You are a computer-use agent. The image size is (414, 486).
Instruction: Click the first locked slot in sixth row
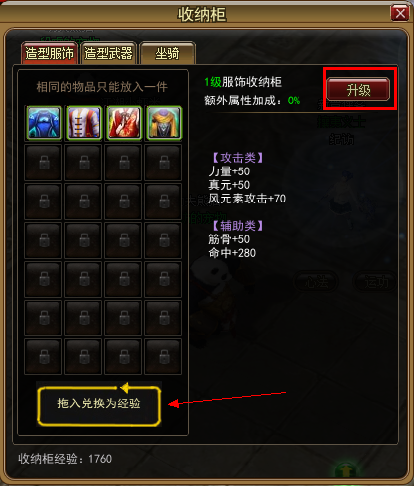pos(43,318)
